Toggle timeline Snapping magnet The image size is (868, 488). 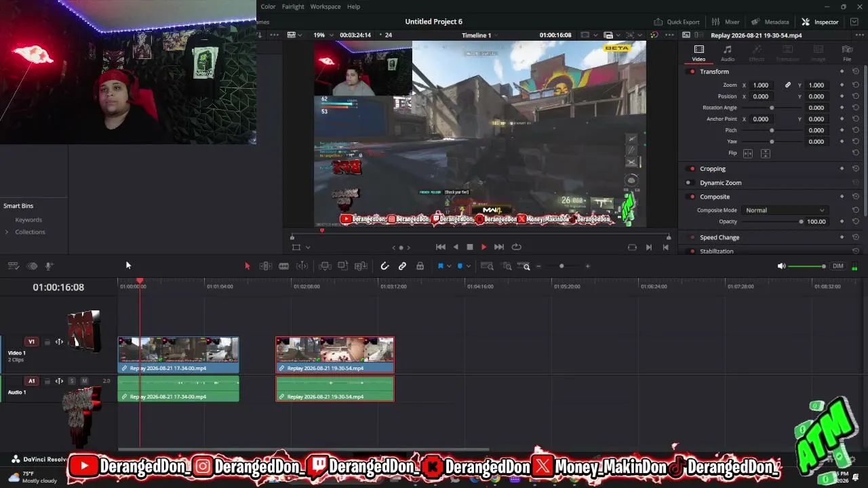click(x=384, y=266)
